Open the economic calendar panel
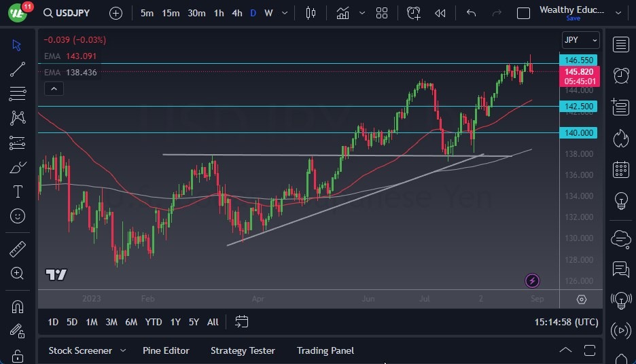The width and height of the screenshot is (636, 364). (620, 169)
